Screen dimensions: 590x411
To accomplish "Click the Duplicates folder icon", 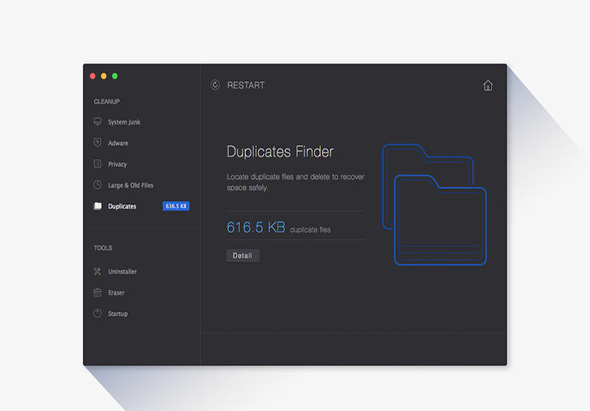I will (97, 206).
